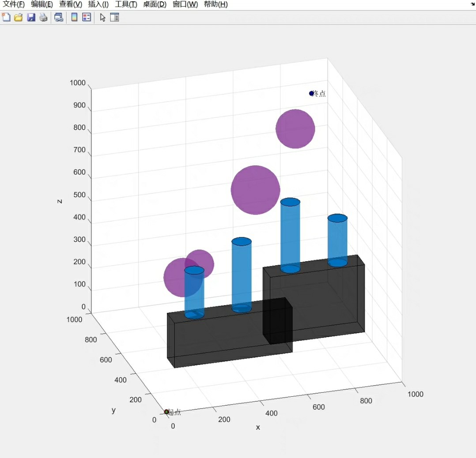Click the dark blue 终点 end point marker
This screenshot has height=458, width=476.
tap(311, 94)
